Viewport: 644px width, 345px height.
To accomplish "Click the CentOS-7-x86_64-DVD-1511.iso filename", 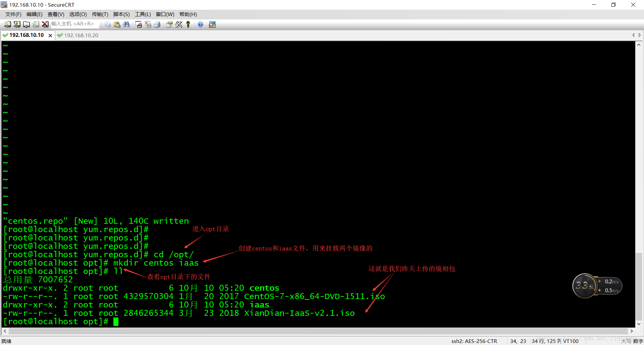I will click(315, 296).
